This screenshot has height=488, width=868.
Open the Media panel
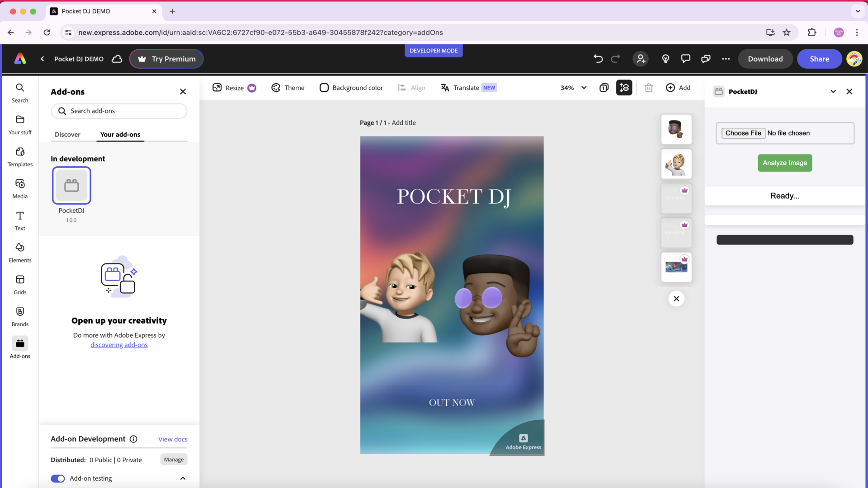[x=20, y=188]
